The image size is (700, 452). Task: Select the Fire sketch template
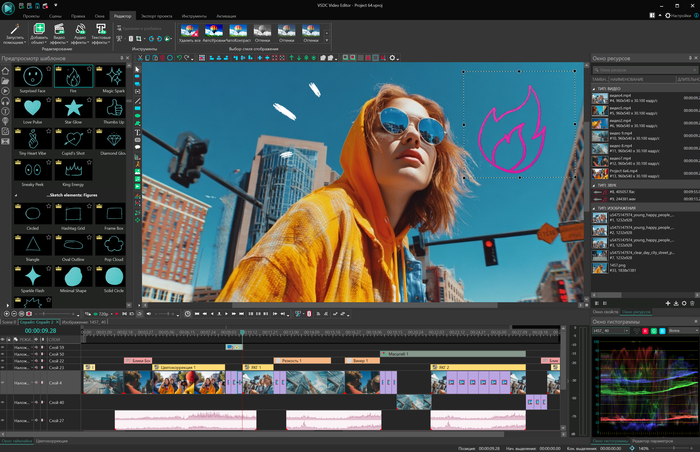pyautogui.click(x=73, y=79)
